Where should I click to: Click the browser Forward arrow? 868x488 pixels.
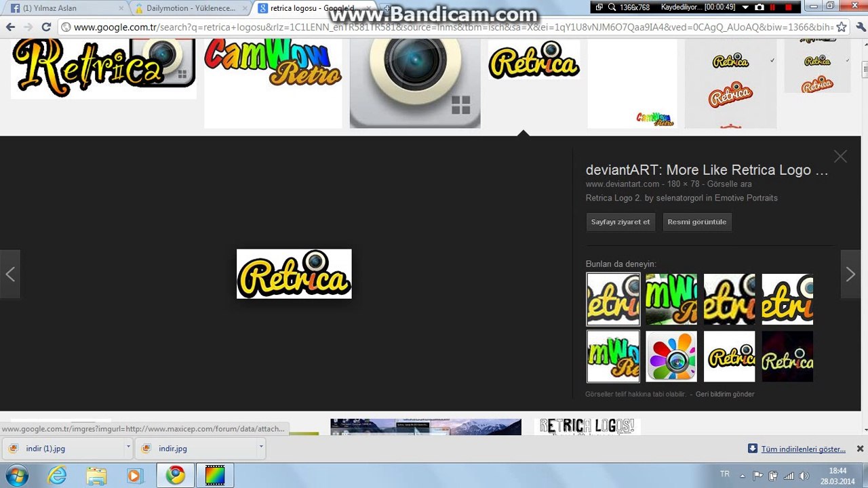[28, 27]
